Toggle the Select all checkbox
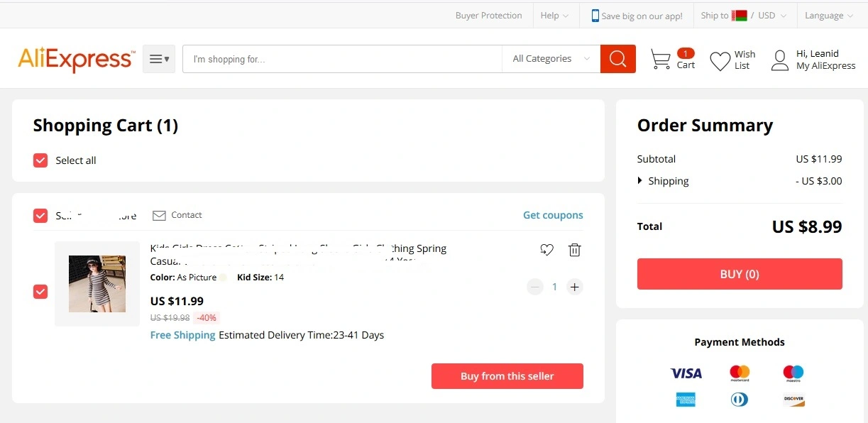The image size is (868, 423). [40, 160]
